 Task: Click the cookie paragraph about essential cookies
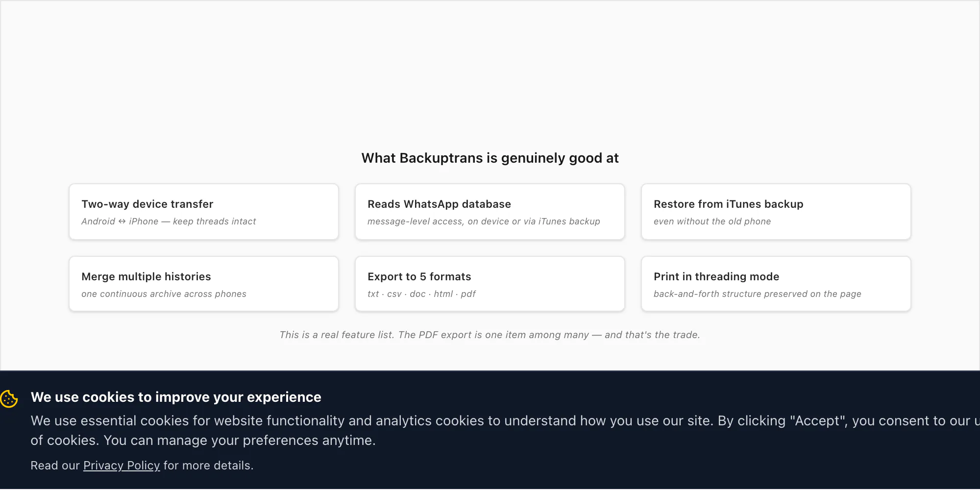coord(505,430)
